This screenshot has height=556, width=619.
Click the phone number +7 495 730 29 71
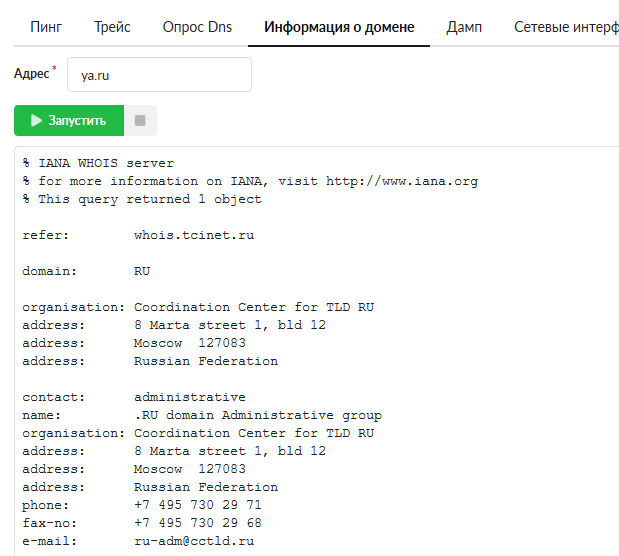pyautogui.click(x=198, y=505)
